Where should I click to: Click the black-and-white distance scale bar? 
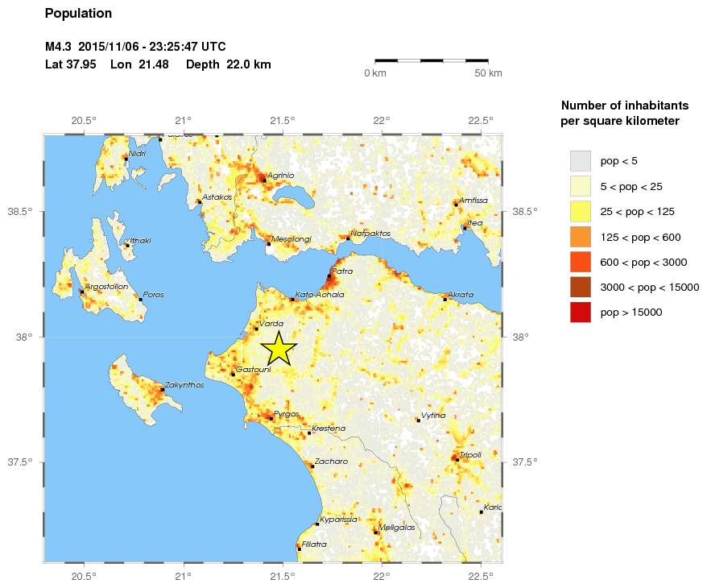432,60
